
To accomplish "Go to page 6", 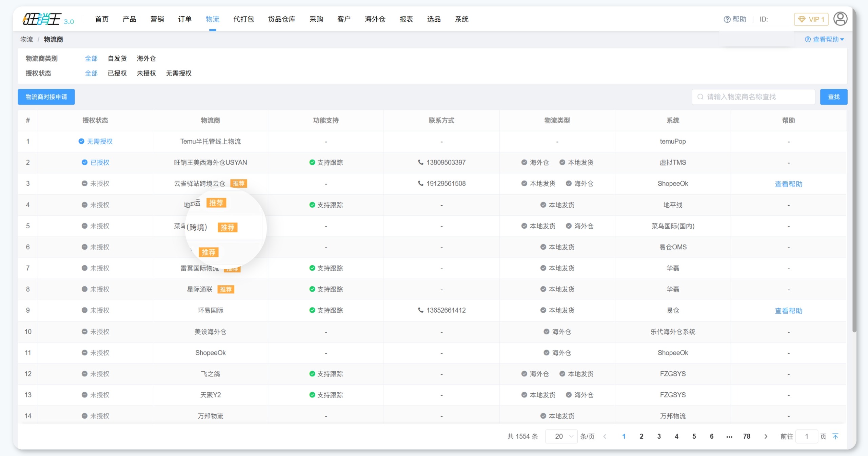I will point(712,436).
